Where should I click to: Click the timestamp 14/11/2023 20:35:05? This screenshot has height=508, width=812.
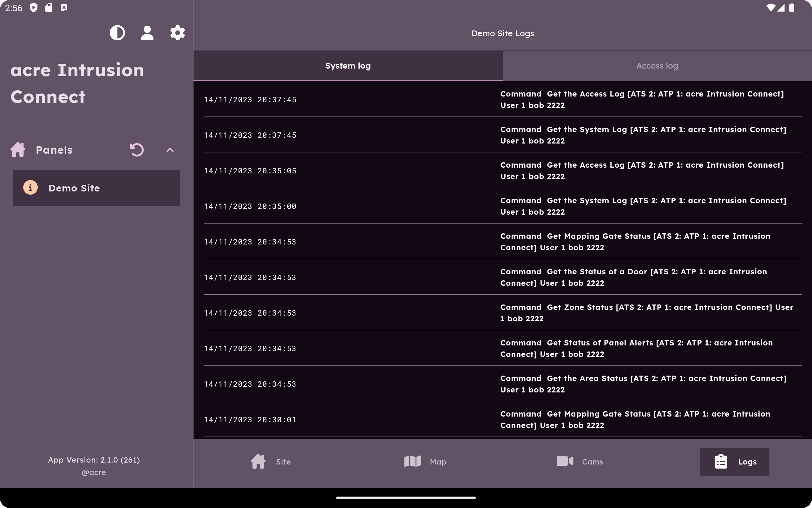pyautogui.click(x=250, y=171)
